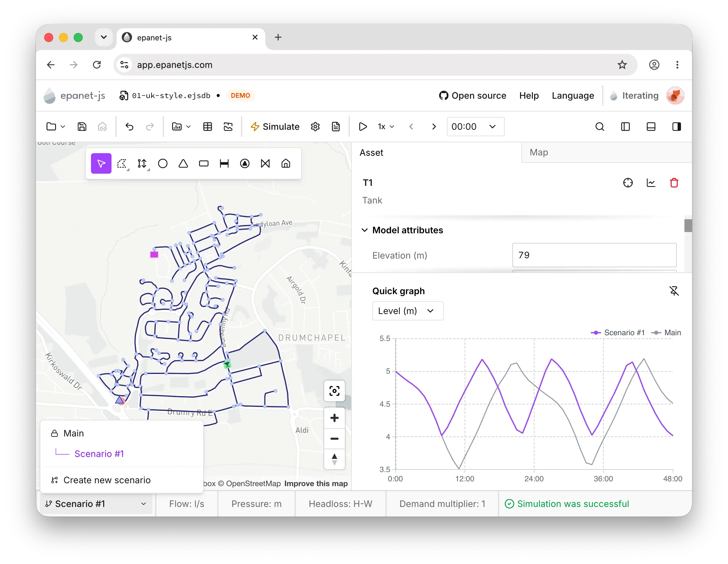Open the Language menu
The height and width of the screenshot is (564, 728).
coord(573,96)
